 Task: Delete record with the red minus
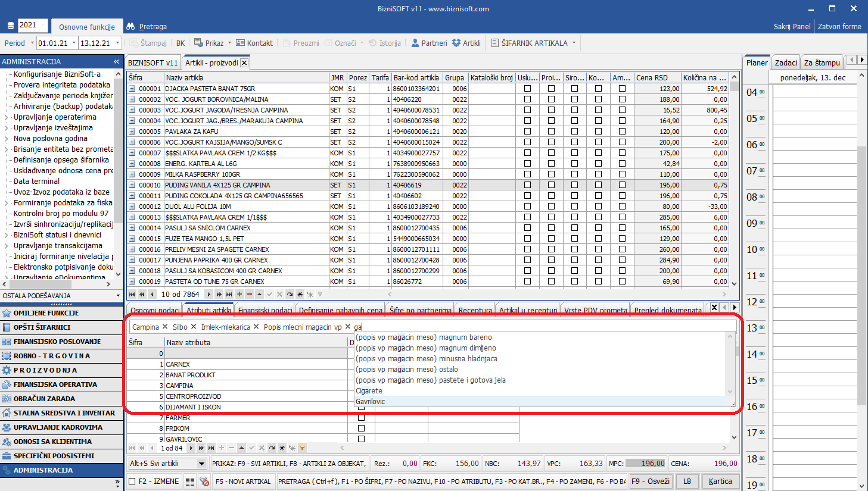(x=249, y=294)
